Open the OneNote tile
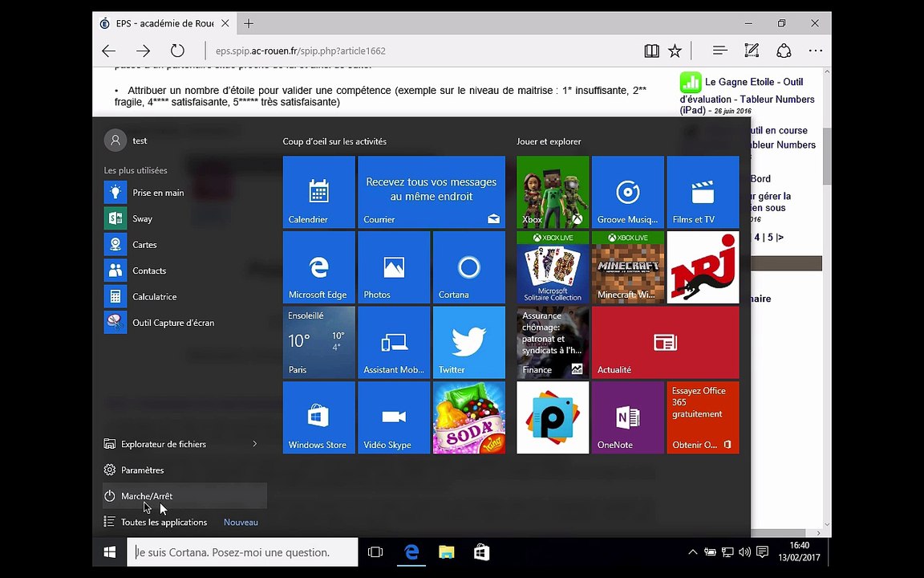 point(627,417)
